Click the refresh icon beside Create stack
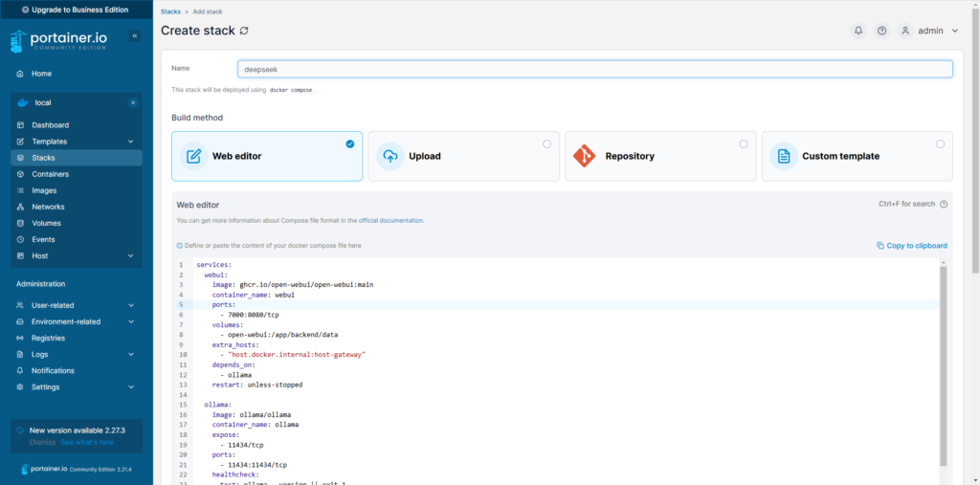This screenshot has width=980, height=485. coord(244,31)
